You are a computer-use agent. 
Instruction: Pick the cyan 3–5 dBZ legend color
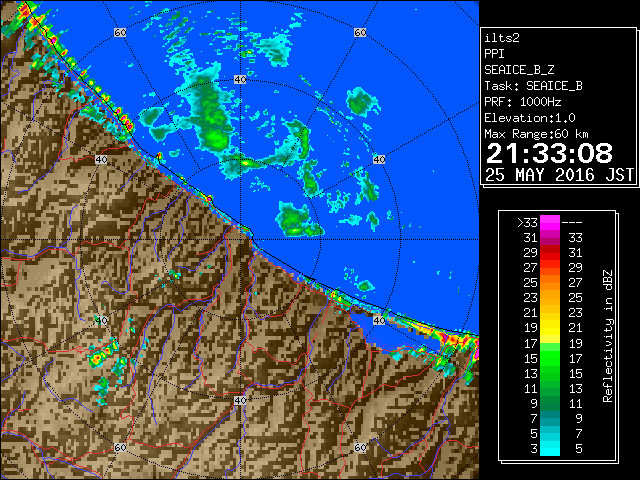pyautogui.click(x=550, y=448)
